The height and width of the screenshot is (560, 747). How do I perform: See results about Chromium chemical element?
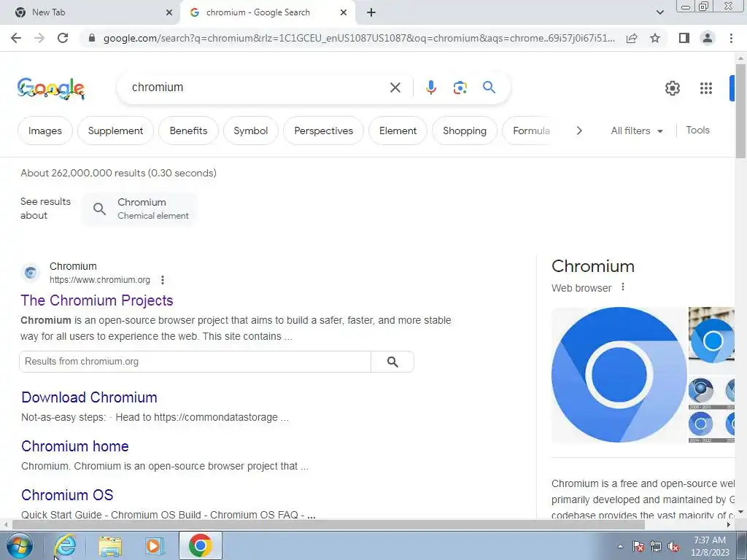[140, 209]
